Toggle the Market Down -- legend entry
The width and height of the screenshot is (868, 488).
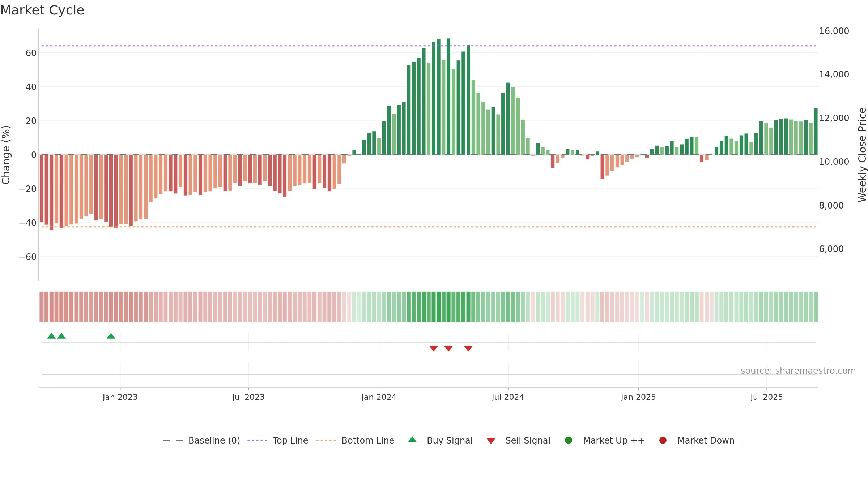click(701, 440)
